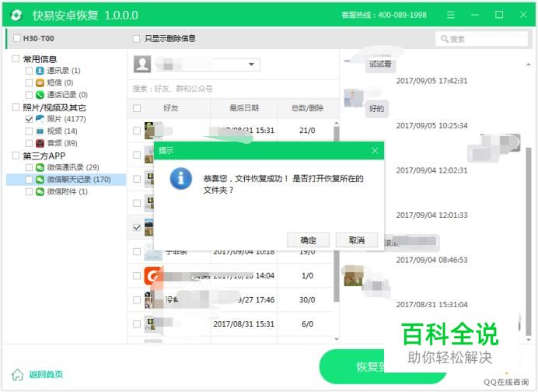This screenshot has height=392, width=538.
Task: Click the 快易安卓恢复 app logo icon
Action: 16,15
